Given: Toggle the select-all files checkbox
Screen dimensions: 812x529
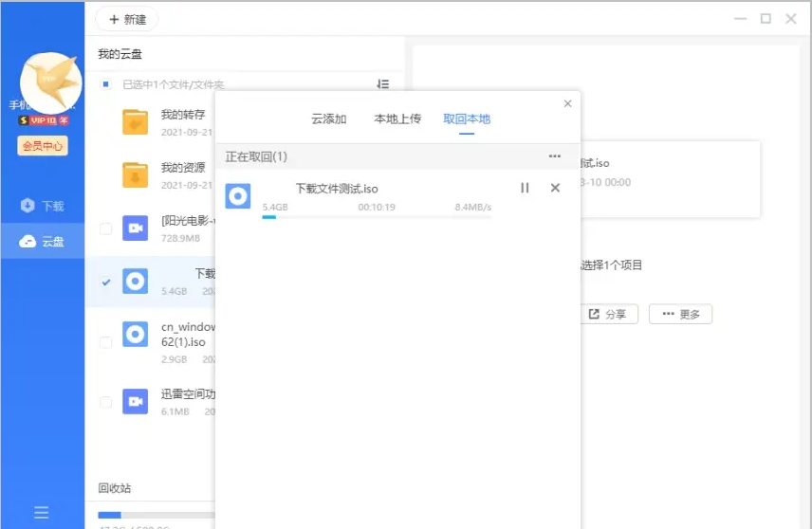Looking at the screenshot, I should click(105, 84).
